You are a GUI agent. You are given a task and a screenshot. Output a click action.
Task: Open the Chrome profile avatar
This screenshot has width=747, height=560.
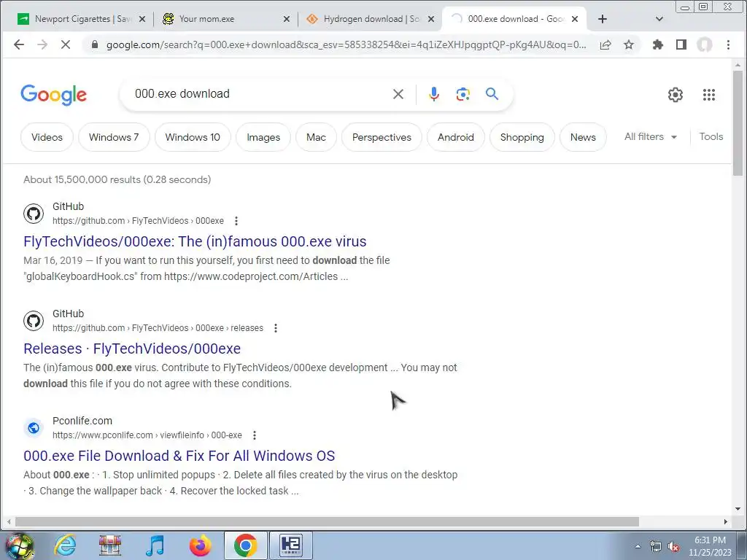(705, 44)
